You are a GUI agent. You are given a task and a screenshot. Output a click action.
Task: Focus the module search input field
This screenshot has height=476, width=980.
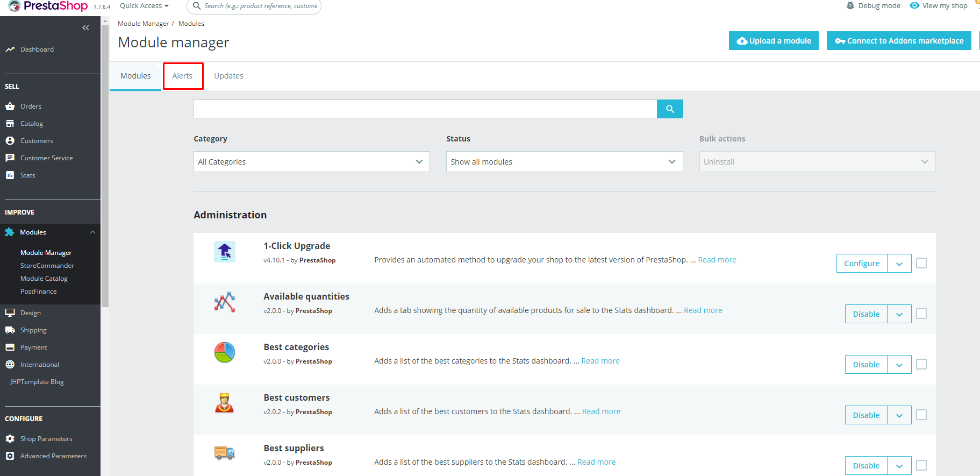tap(425, 109)
